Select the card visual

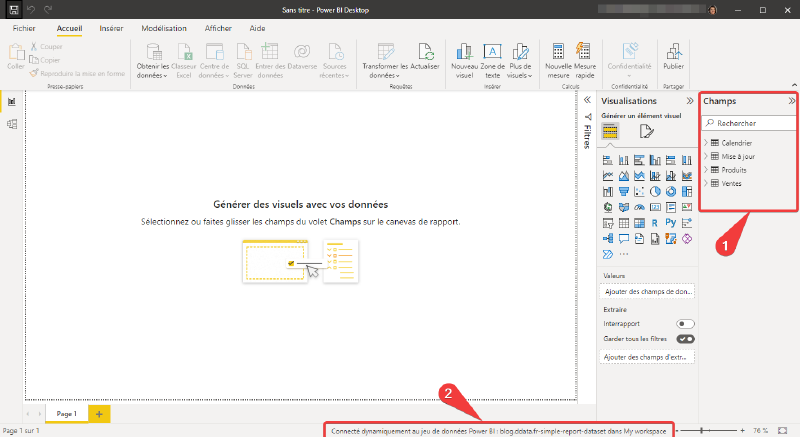(655, 207)
